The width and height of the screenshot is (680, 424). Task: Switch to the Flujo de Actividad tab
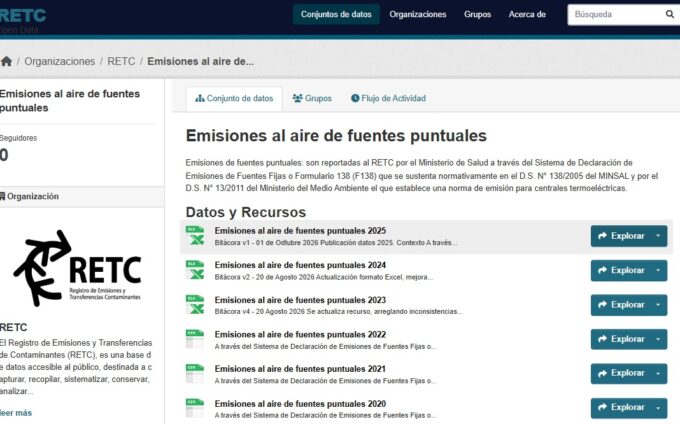click(x=388, y=98)
